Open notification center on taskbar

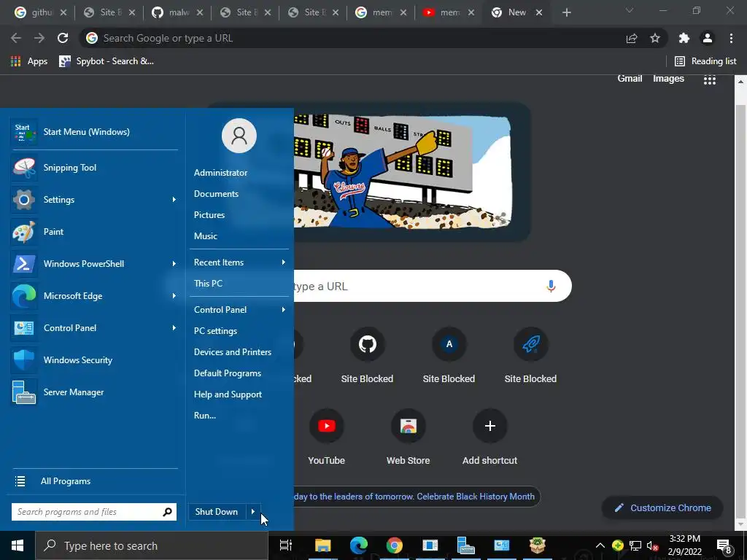[x=724, y=545]
